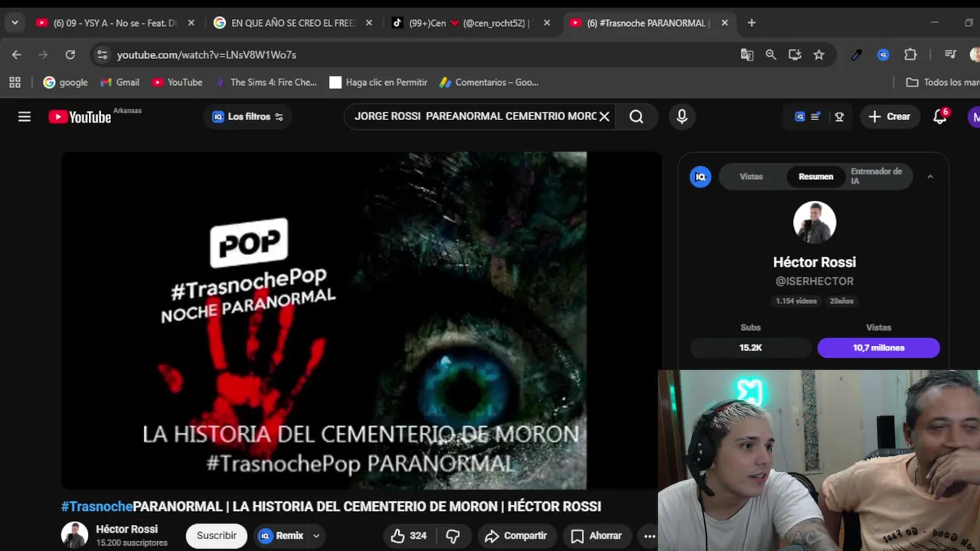This screenshot has width=980, height=551.
Task: Expand the Remix dropdown arrow
Action: pos(315,536)
